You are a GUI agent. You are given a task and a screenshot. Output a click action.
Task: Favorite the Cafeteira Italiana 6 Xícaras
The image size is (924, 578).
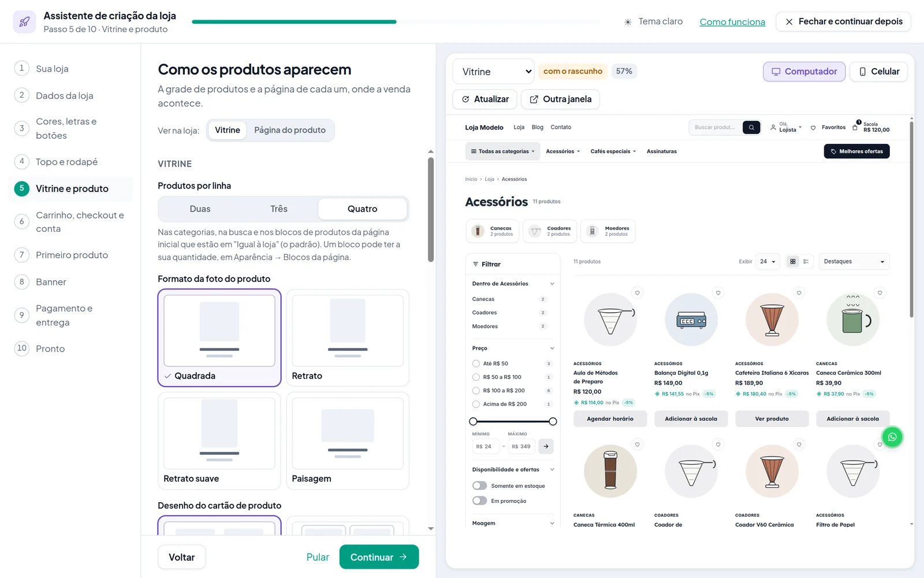[x=799, y=293]
